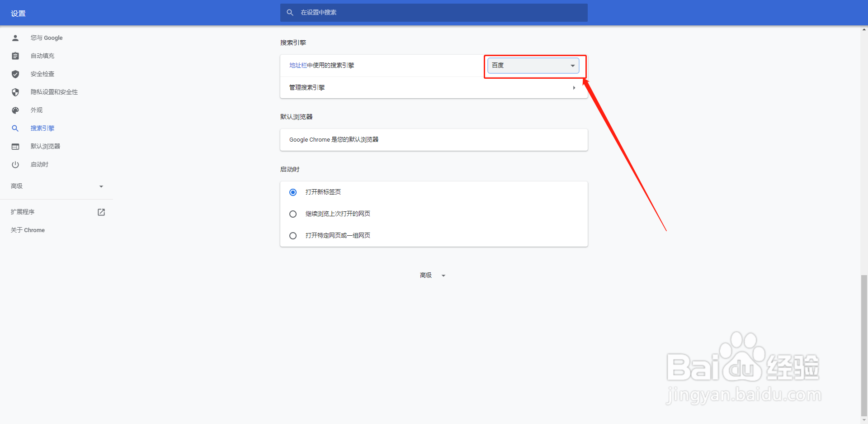The image size is (868, 424).
Task: Click the search magnifier icon in top bar
Action: 290,13
